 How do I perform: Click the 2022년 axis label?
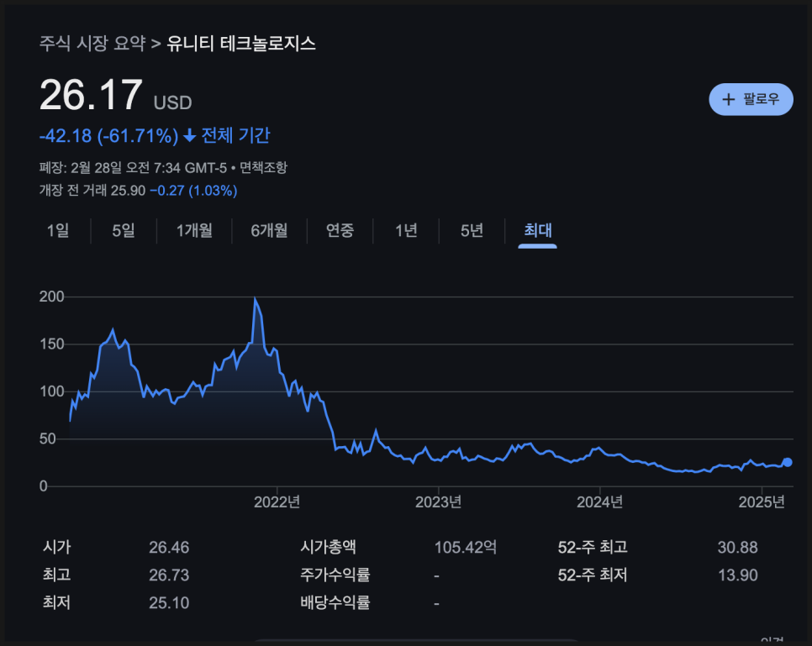pyautogui.click(x=277, y=502)
